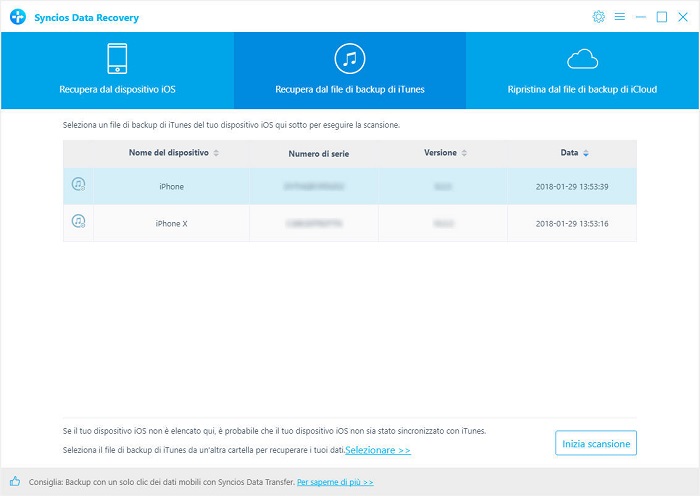Click blurred version in iPhone X row

click(x=443, y=224)
